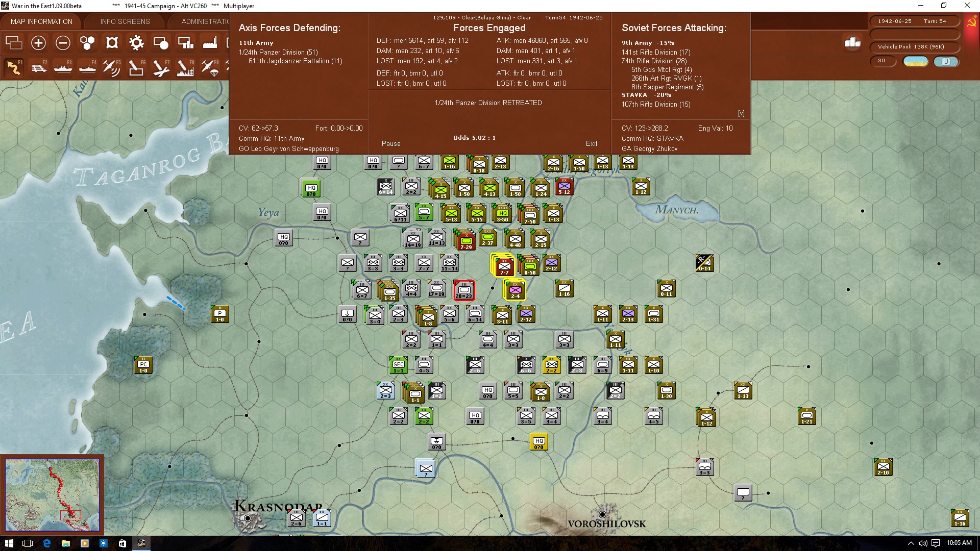Screen dimensions: 980x551
Task: Select Bomb Airfield mode F7 icon
Action: [x=161, y=68]
